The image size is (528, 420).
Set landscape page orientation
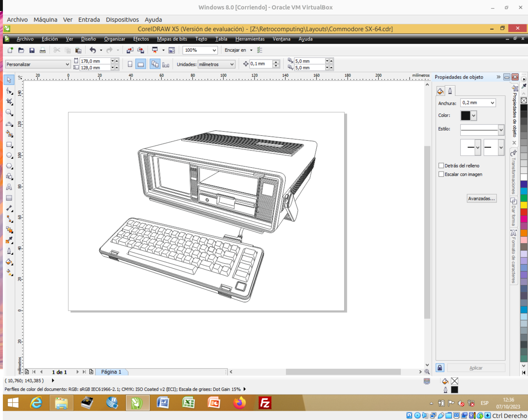(141, 64)
